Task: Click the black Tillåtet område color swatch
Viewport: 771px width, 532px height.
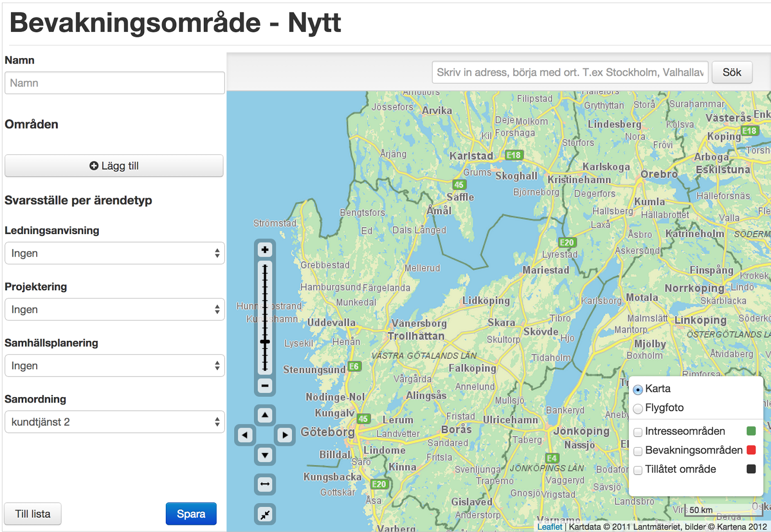Action: (x=751, y=469)
